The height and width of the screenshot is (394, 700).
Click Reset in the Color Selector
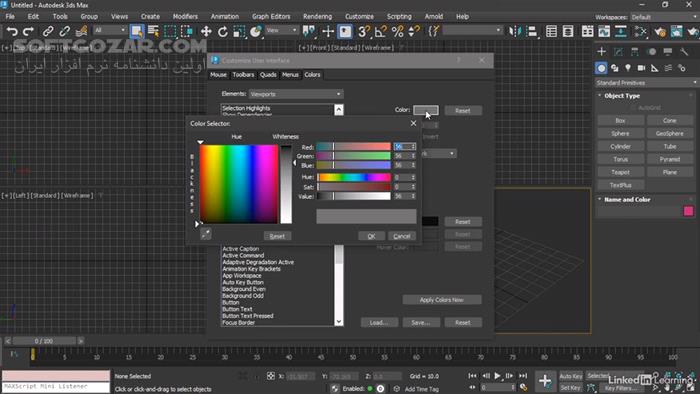(277, 236)
